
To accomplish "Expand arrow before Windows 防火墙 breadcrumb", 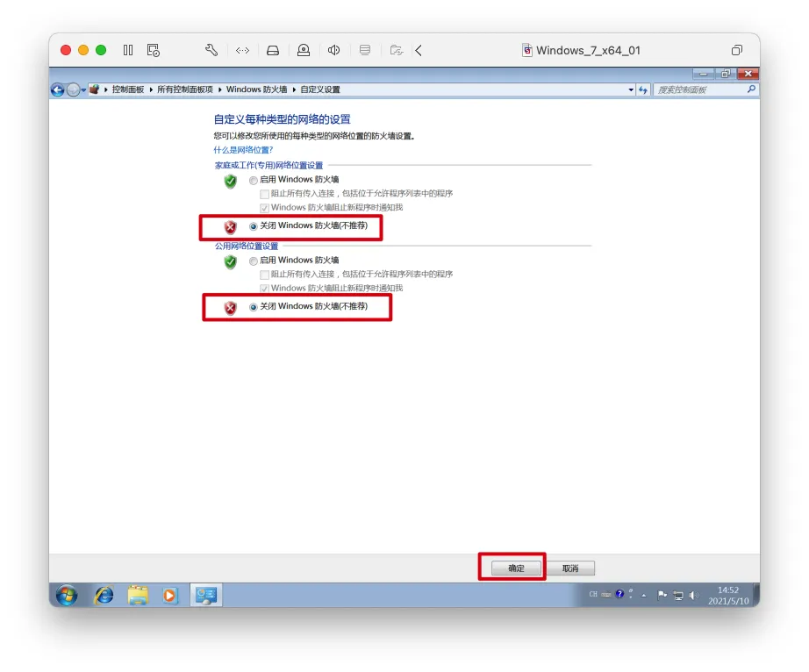I will coord(219,89).
